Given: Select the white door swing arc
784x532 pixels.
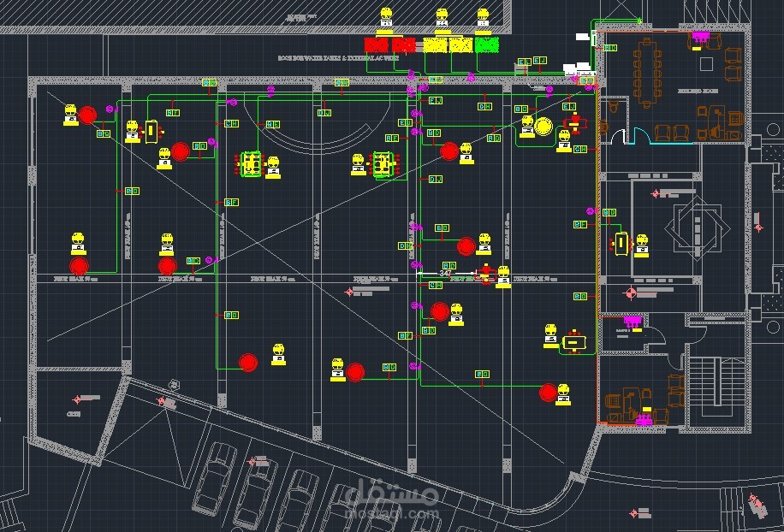Looking at the screenshot, I should [618, 136].
